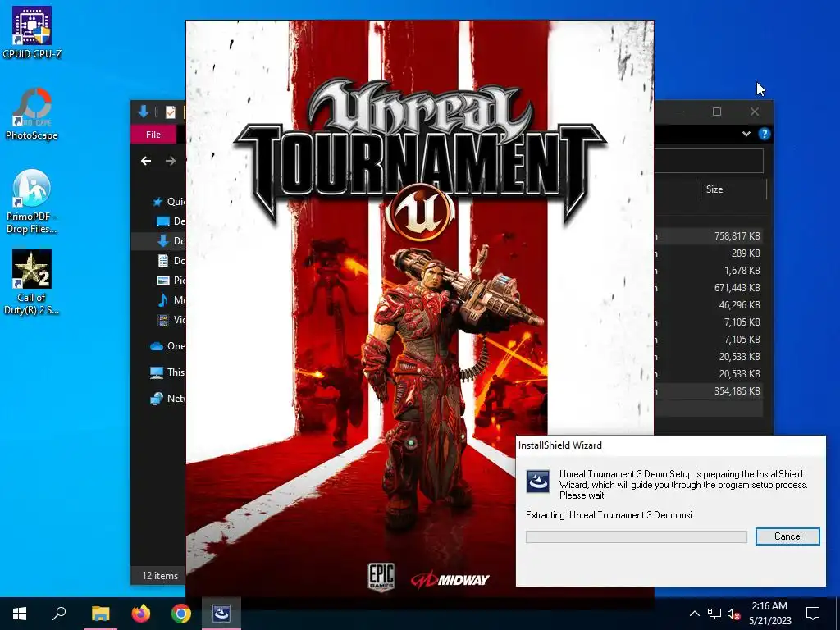Select OneDrive in navigation pane
Viewport: 840px width, 630px height.
(x=158, y=346)
